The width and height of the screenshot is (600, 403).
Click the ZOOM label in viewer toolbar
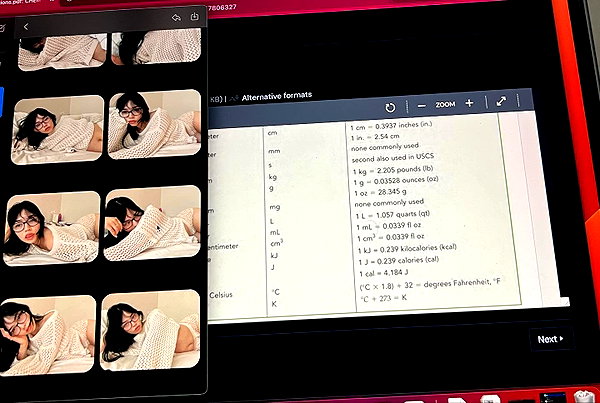(x=445, y=104)
